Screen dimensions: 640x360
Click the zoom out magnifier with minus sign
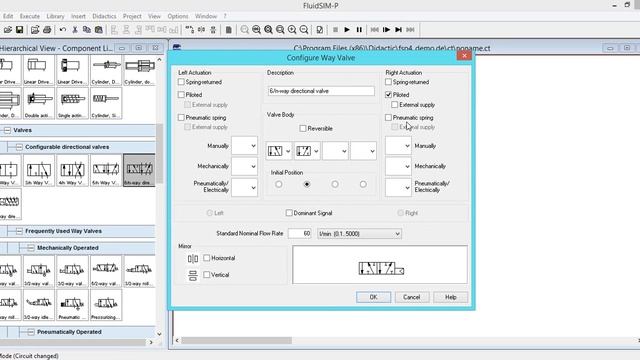(x=304, y=30)
